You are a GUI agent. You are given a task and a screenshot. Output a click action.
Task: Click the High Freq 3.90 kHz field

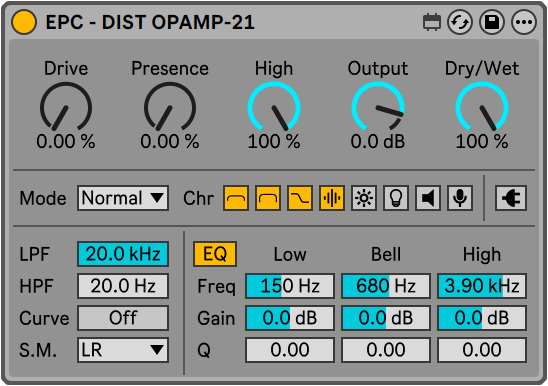[x=482, y=286]
